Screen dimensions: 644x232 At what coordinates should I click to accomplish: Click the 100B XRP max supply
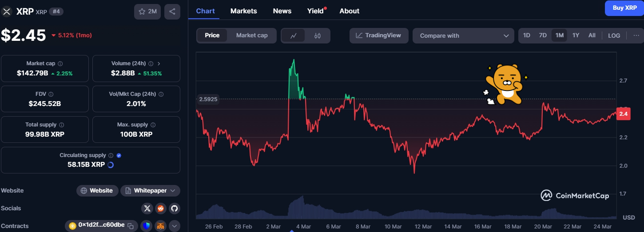point(136,134)
